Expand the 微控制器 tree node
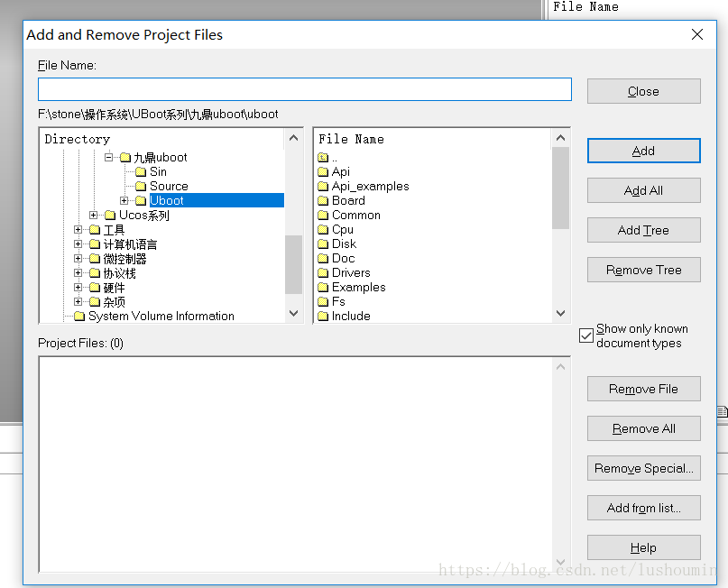This screenshot has width=728, height=588. coord(78,258)
